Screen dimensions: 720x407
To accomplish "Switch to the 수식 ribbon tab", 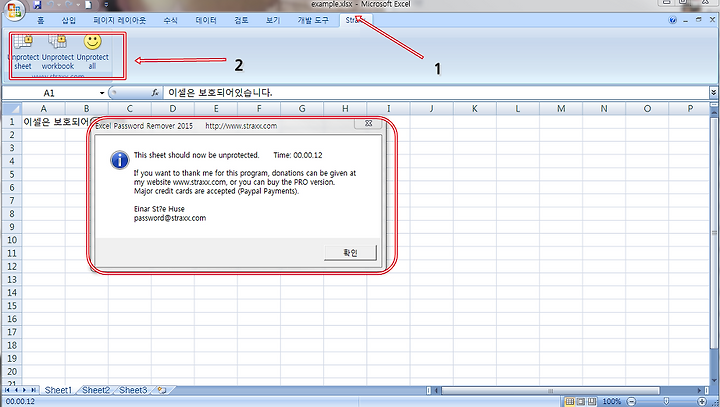I will pos(170,20).
